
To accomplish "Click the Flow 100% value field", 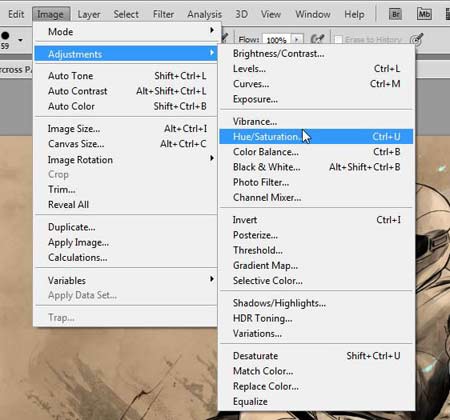I will 277,40.
